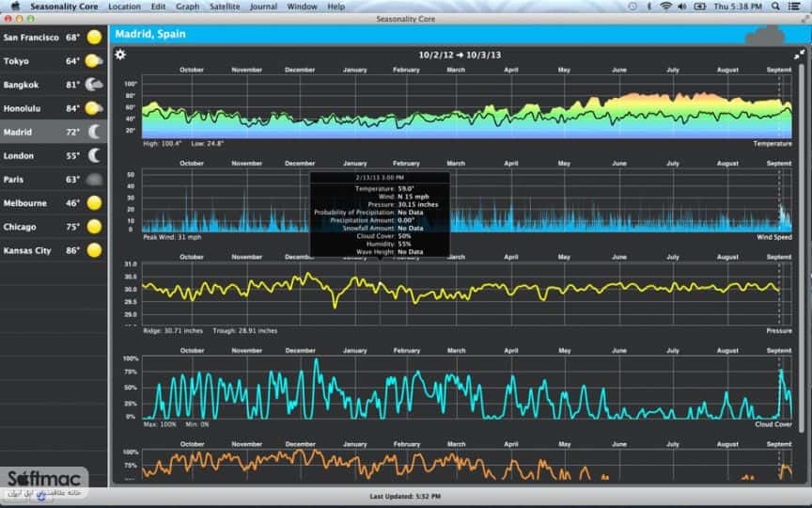Image resolution: width=812 pixels, height=508 pixels.
Task: Open the Seasonality Core menu
Action: pos(64,7)
